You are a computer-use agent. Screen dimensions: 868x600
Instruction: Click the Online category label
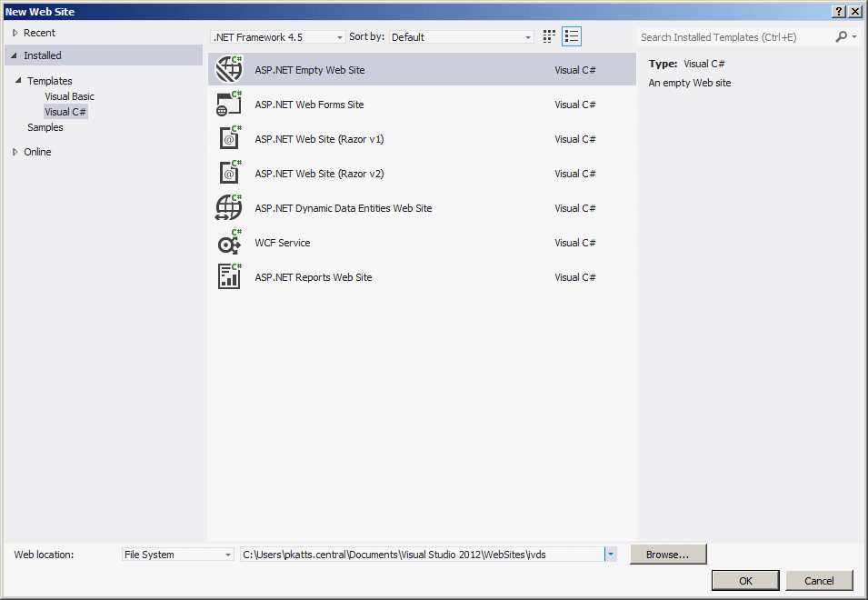coord(37,152)
